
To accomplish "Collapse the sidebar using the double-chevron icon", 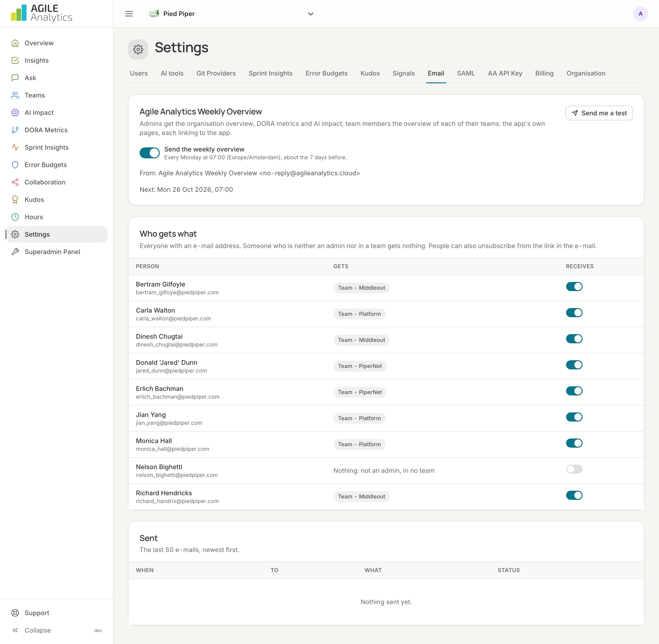I will click(15, 630).
